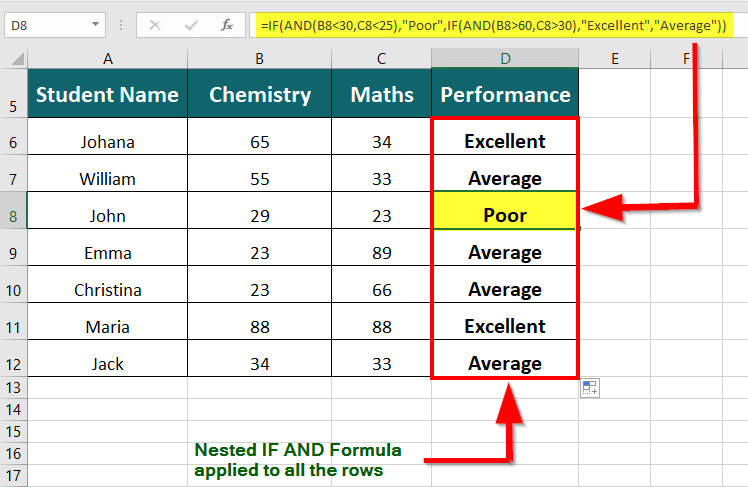Select Emma's Chemistry score 23

tap(260, 248)
